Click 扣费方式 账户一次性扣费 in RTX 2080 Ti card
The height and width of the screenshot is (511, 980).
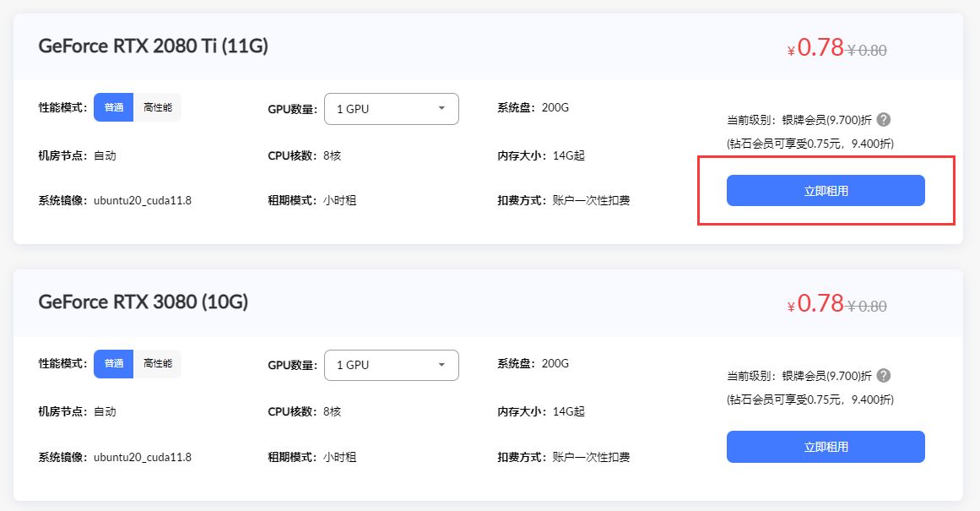(564, 201)
